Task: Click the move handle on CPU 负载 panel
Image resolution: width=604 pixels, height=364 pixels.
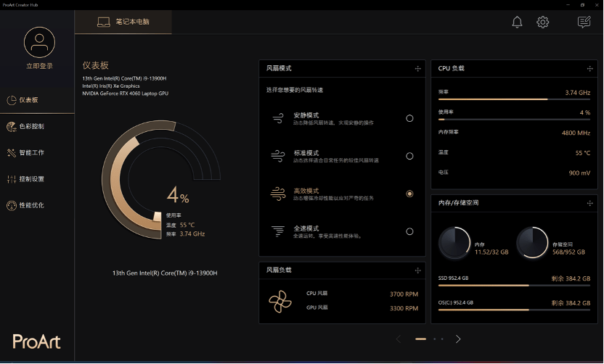Action: [x=589, y=68]
